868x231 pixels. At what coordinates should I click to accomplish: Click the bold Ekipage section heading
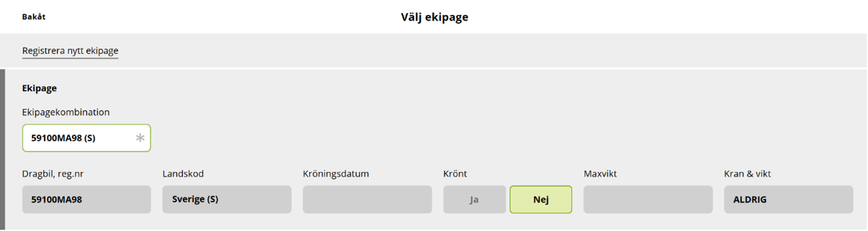point(39,88)
